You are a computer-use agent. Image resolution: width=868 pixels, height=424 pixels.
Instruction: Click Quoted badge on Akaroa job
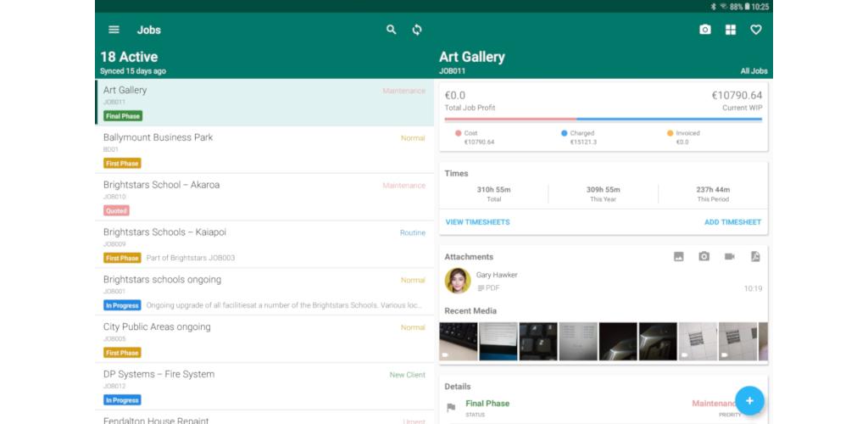(116, 211)
